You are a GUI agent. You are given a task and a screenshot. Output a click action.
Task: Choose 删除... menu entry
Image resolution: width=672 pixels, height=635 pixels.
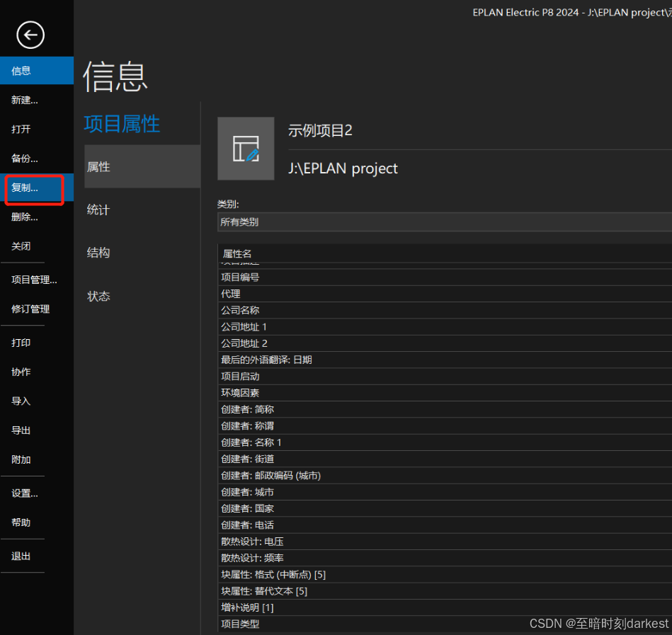tap(37, 217)
